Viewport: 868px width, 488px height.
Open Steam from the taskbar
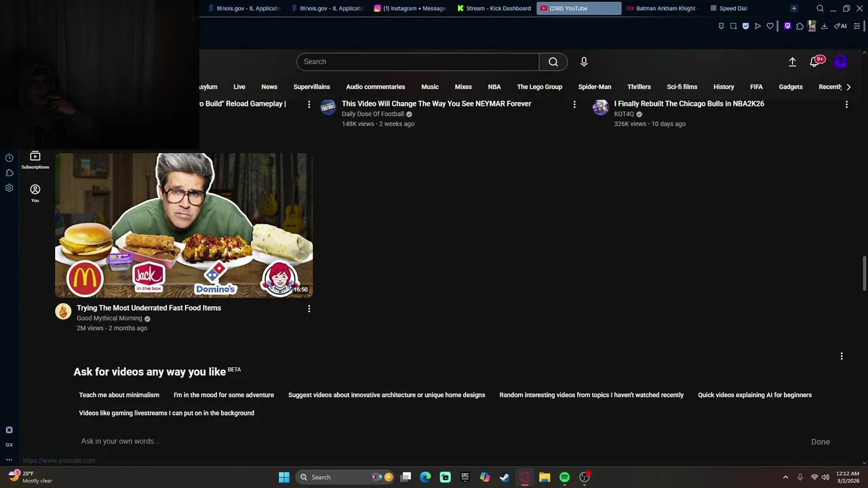[505, 477]
